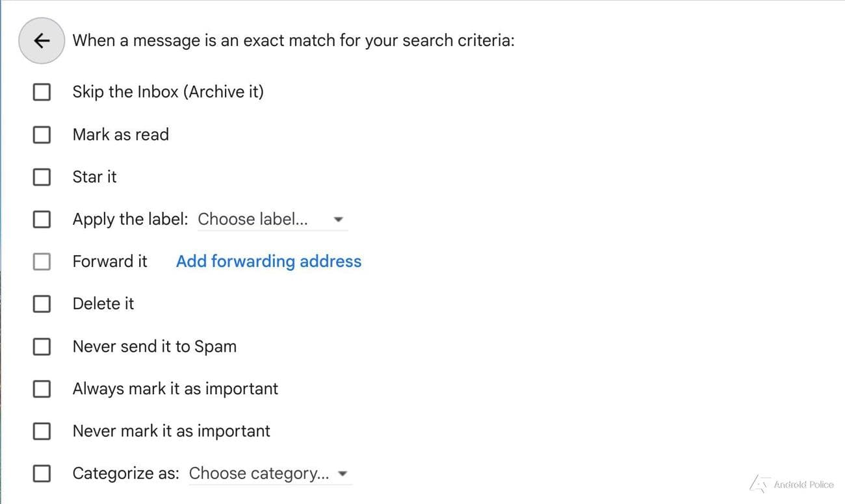Image resolution: width=845 pixels, height=504 pixels.
Task: Check the Delete it option
Action: point(41,303)
